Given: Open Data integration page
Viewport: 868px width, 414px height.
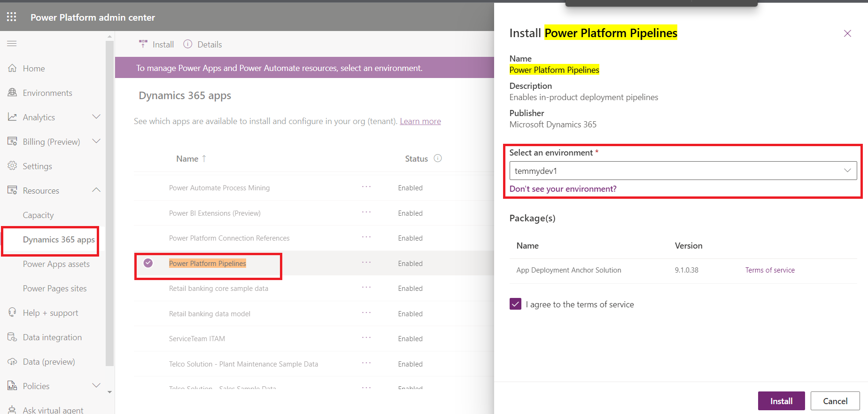Looking at the screenshot, I should [x=52, y=337].
